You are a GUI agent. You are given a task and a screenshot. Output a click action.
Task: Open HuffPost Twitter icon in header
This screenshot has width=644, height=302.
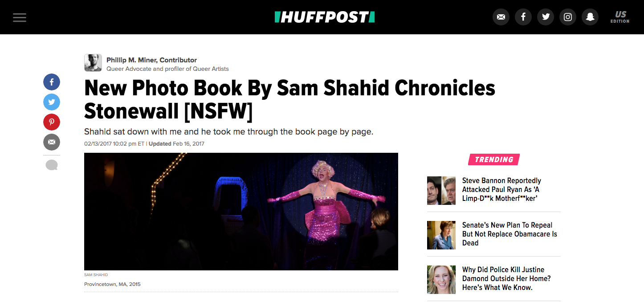click(x=546, y=17)
